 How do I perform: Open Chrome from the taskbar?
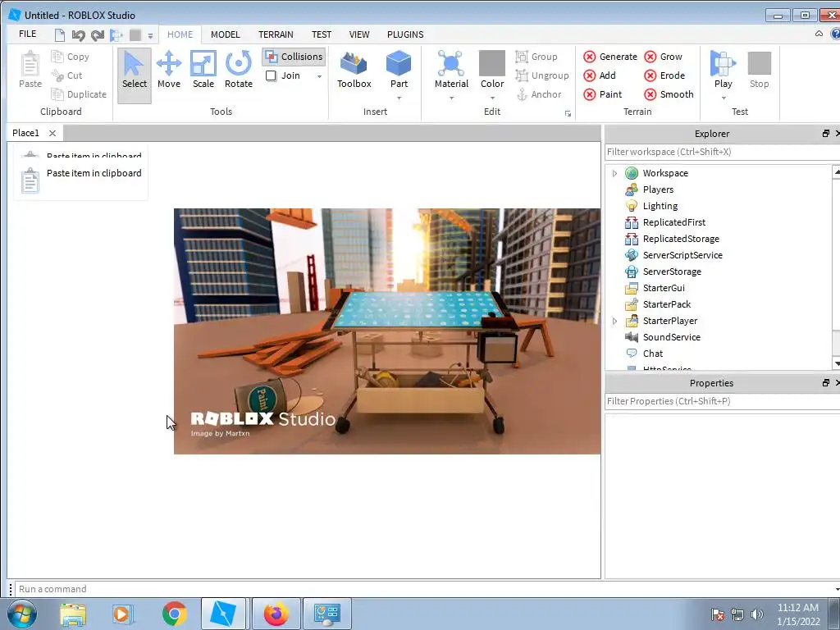174,614
